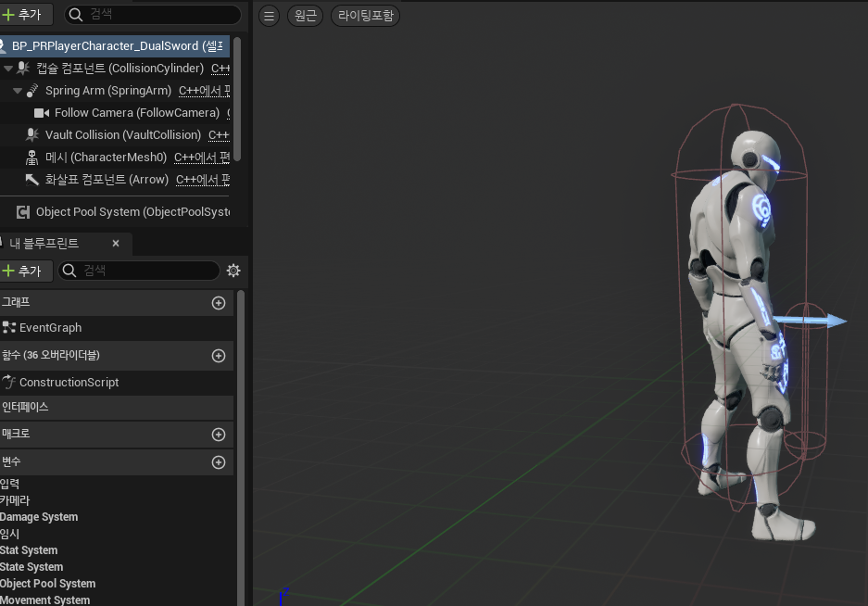The width and height of the screenshot is (868, 606).
Task: Select Follow Camera (FollowCamera) row
Action: pyautogui.click(x=115, y=113)
